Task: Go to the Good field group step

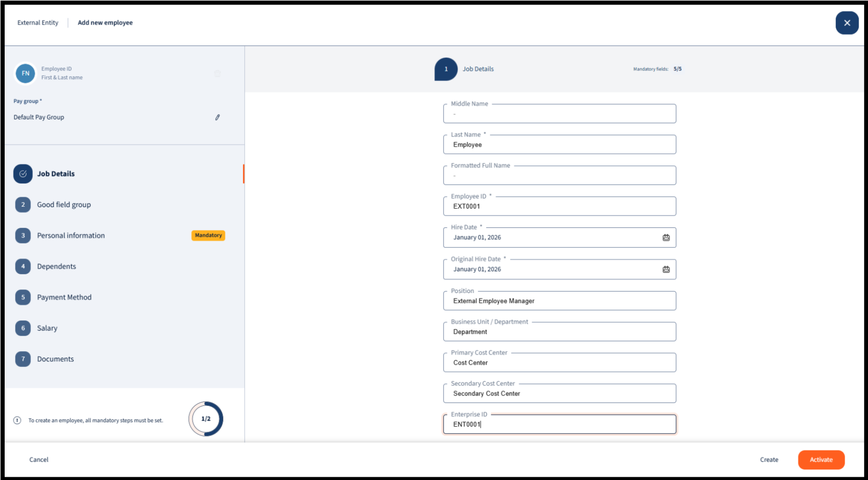Action: pos(64,205)
